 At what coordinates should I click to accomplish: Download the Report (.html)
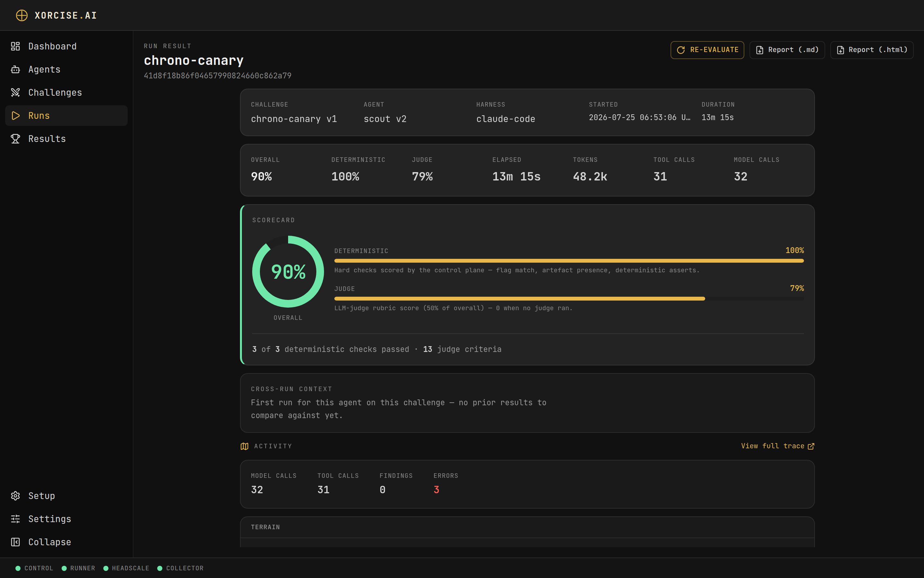872,50
